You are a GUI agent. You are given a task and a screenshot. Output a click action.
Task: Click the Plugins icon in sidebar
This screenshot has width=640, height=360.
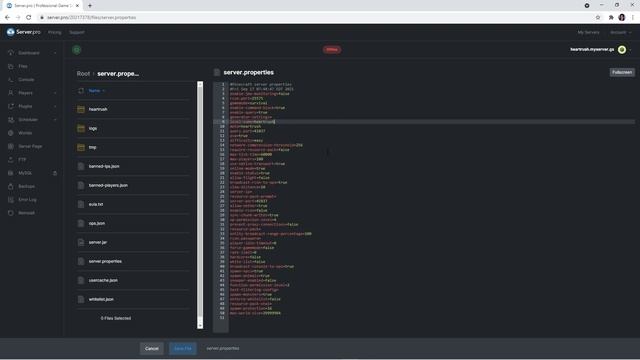click(11, 106)
